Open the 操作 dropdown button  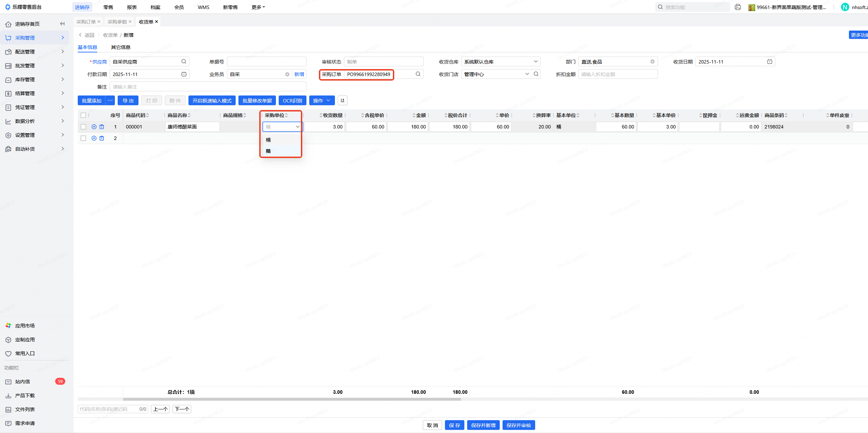click(x=321, y=101)
